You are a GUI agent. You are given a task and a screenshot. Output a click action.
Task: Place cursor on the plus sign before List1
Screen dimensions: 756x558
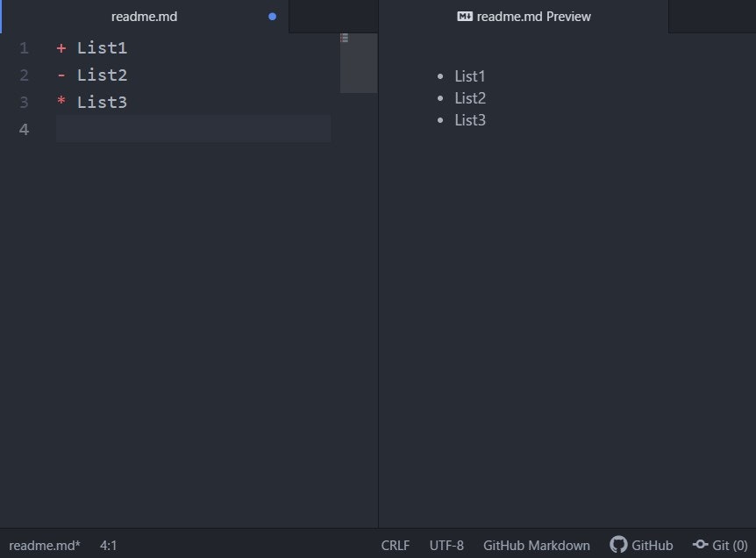[x=61, y=47]
